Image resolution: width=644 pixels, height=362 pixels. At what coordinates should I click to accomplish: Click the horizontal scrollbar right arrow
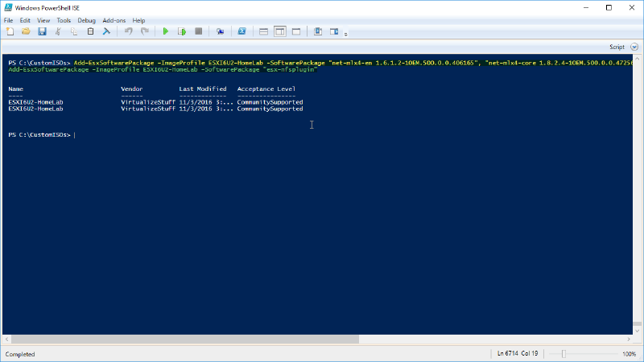629,339
